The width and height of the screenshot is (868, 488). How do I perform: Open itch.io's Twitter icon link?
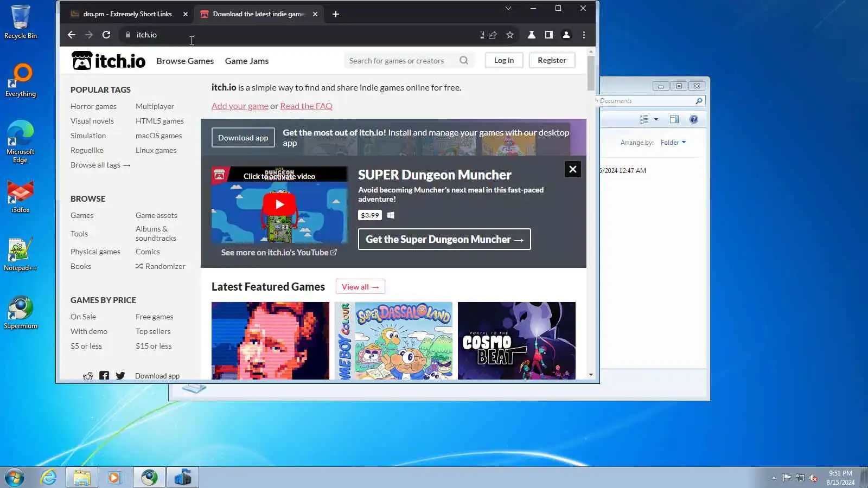[x=120, y=376]
